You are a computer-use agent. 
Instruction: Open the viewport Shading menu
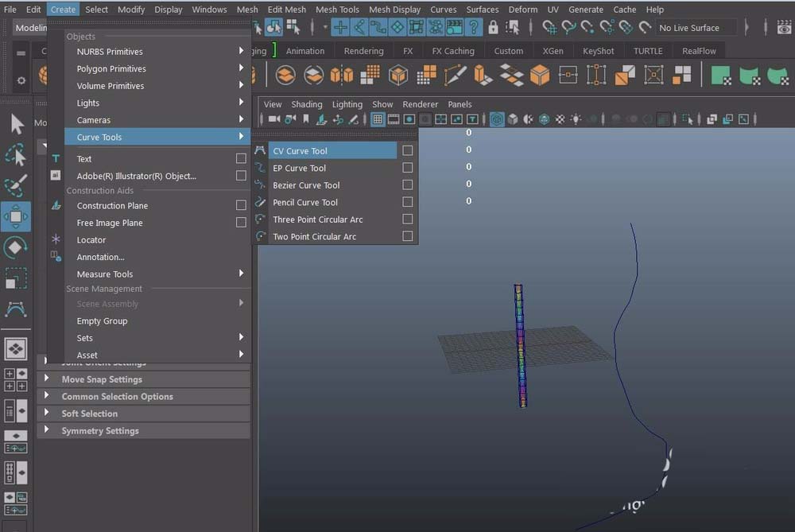click(x=306, y=104)
